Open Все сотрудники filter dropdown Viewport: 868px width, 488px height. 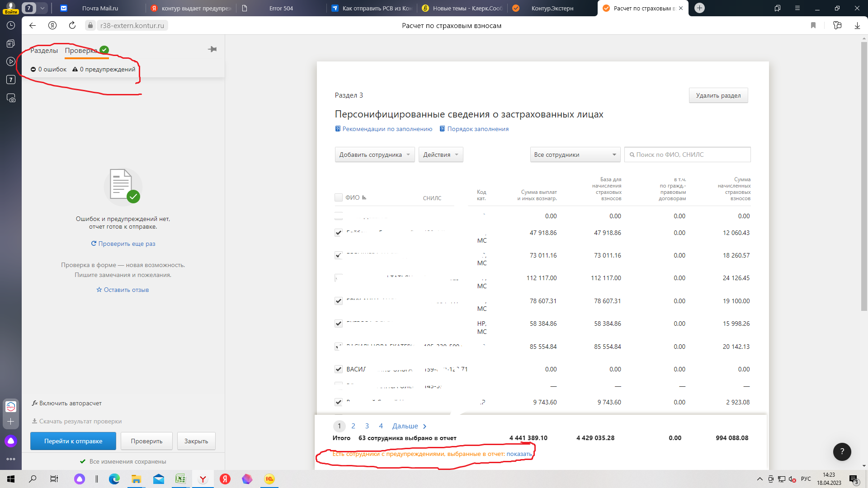point(575,155)
